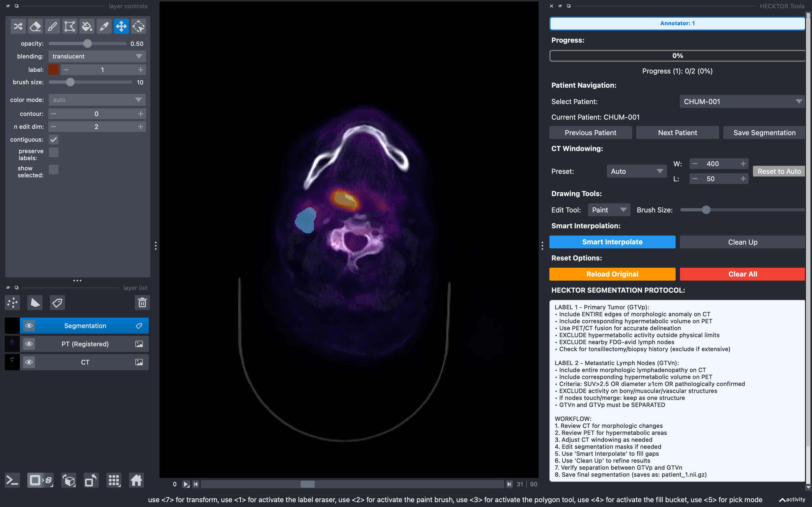812x507 pixels.
Task: Open the Select Patient dropdown
Action: 742,102
